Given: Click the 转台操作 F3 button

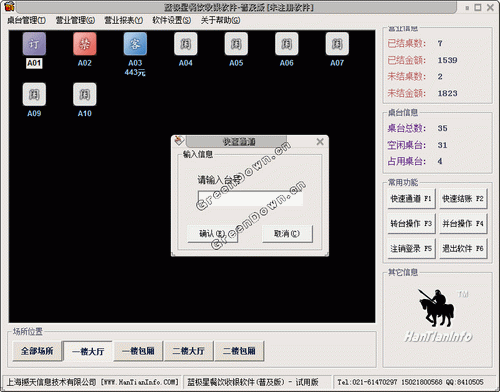Looking at the screenshot, I should (411, 224).
